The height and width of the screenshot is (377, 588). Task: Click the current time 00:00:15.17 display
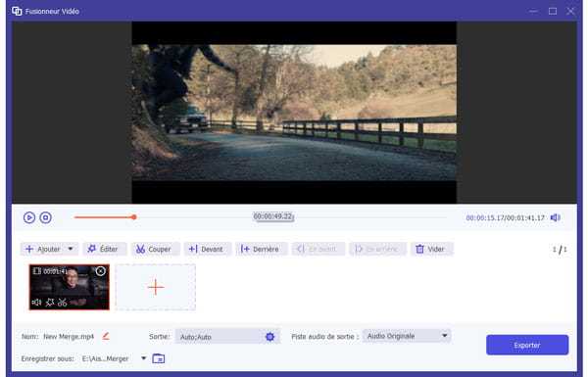[485, 217]
